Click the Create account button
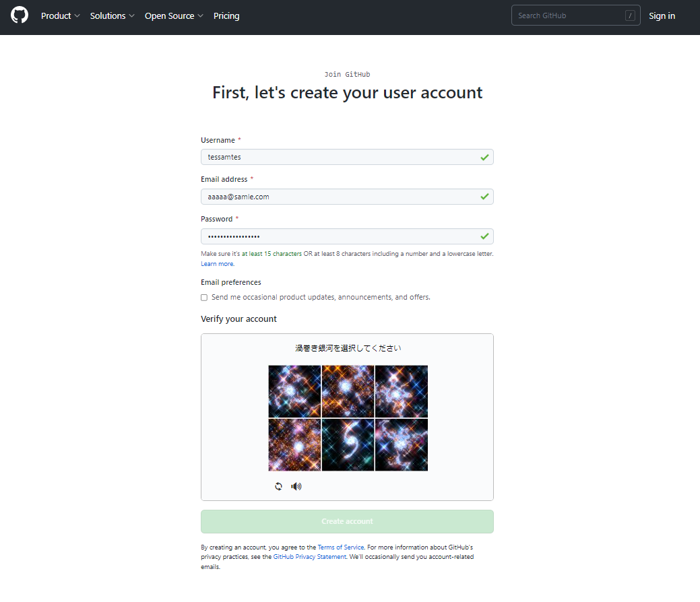Screen dimensions: 700x602 coord(348,521)
